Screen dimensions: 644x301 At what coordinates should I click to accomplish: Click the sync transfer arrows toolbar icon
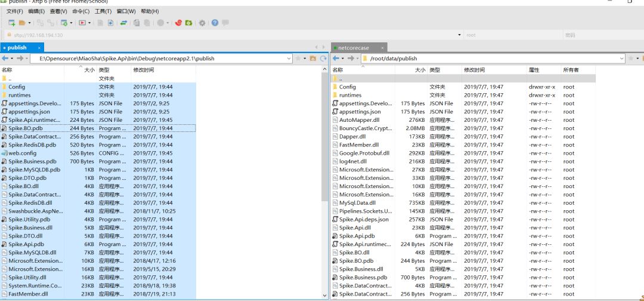point(123,23)
